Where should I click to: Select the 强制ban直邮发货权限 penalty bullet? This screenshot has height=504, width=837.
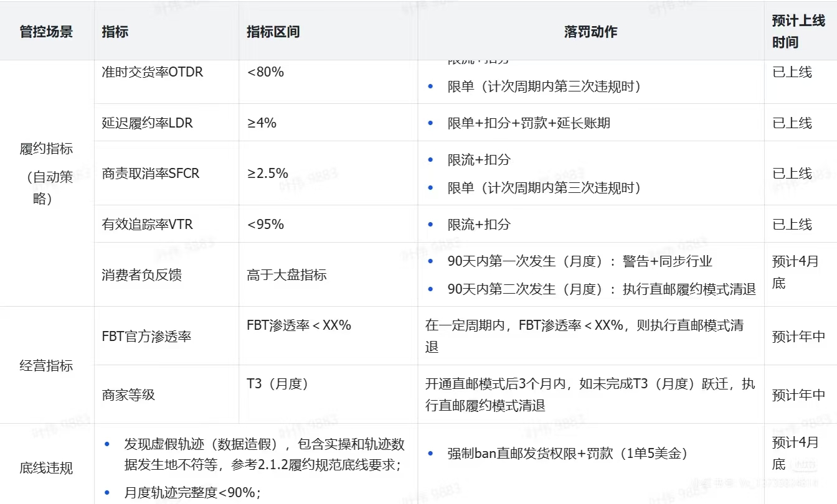coord(567,454)
